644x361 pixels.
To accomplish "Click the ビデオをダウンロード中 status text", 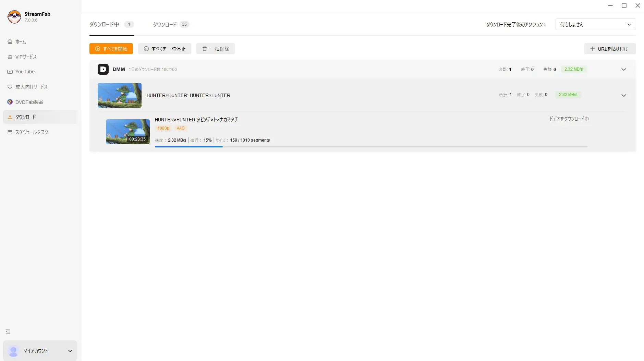I will point(569,119).
